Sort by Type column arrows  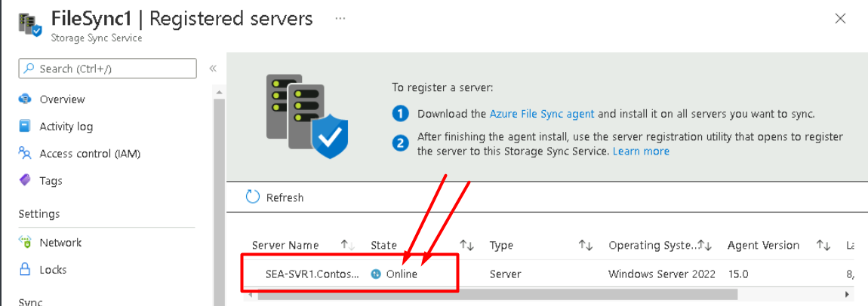click(x=586, y=245)
